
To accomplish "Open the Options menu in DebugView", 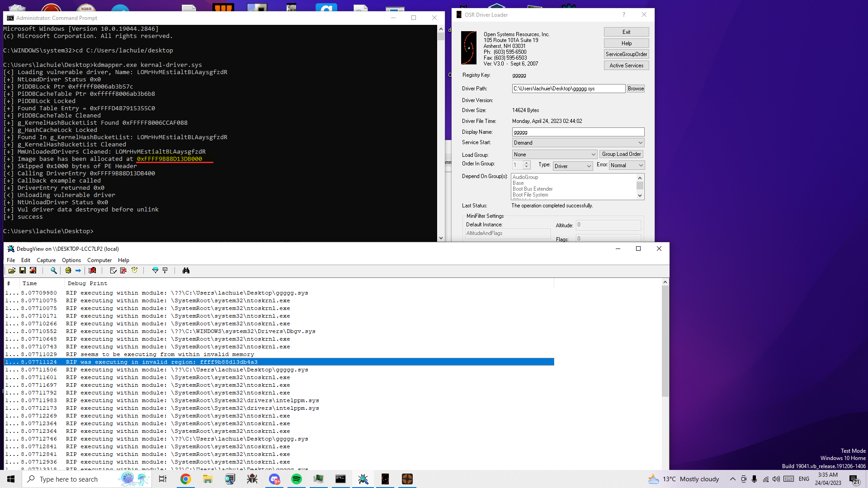I will click(x=71, y=260).
